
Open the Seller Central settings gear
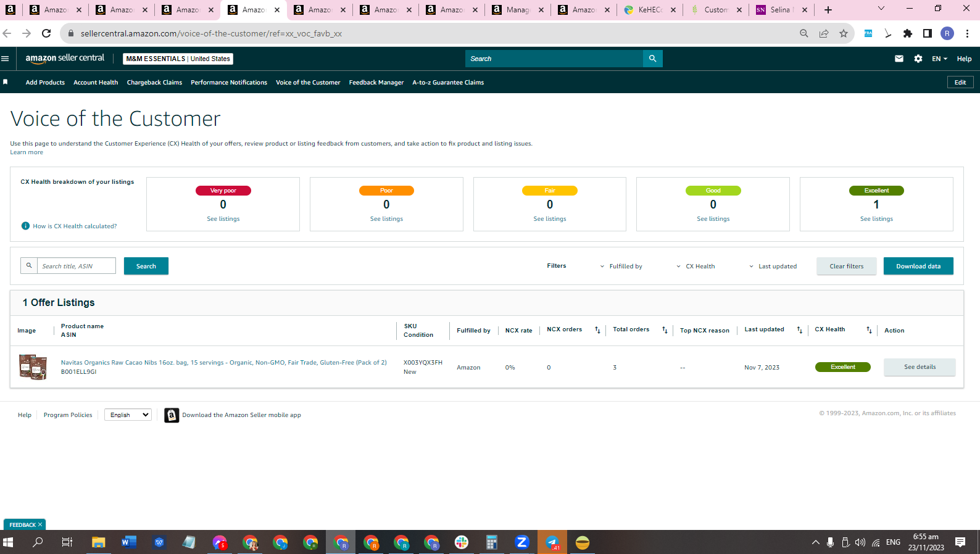point(918,59)
